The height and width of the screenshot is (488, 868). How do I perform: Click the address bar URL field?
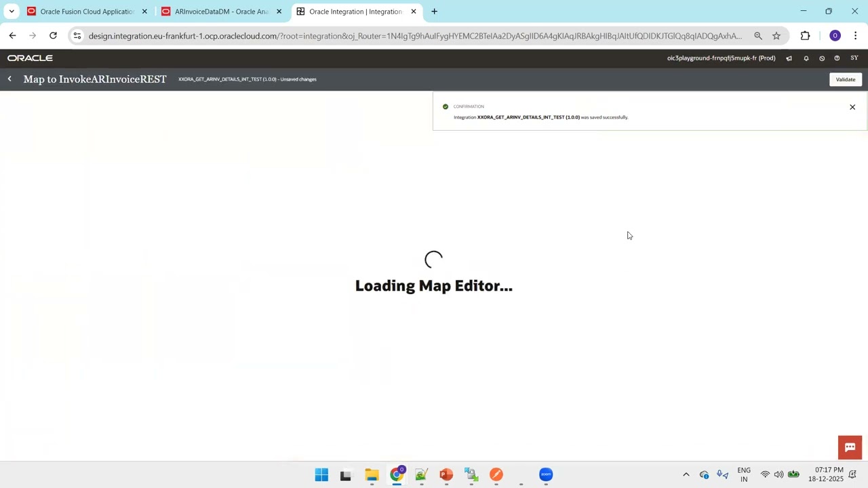pyautogui.click(x=415, y=36)
